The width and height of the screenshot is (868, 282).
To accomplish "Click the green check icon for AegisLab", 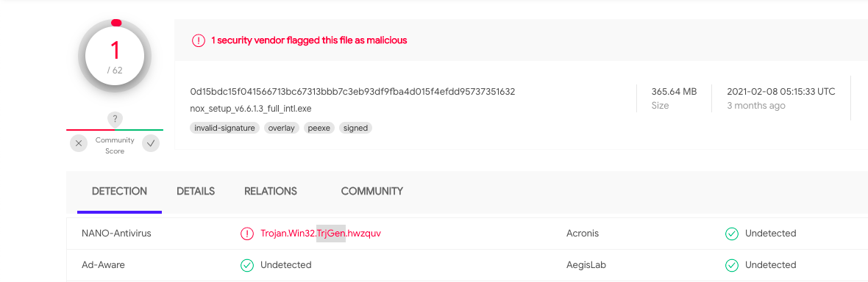I will (x=732, y=265).
